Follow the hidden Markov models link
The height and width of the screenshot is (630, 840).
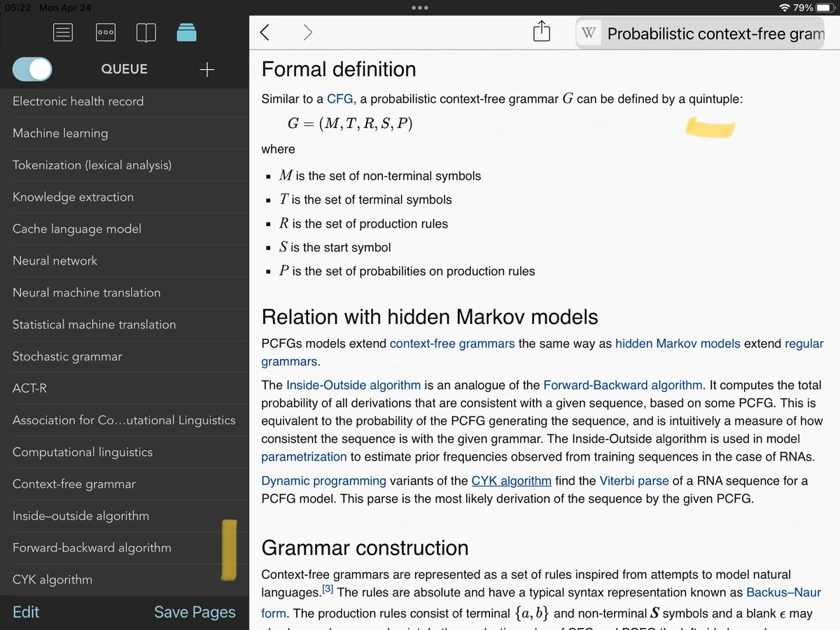coord(678,344)
